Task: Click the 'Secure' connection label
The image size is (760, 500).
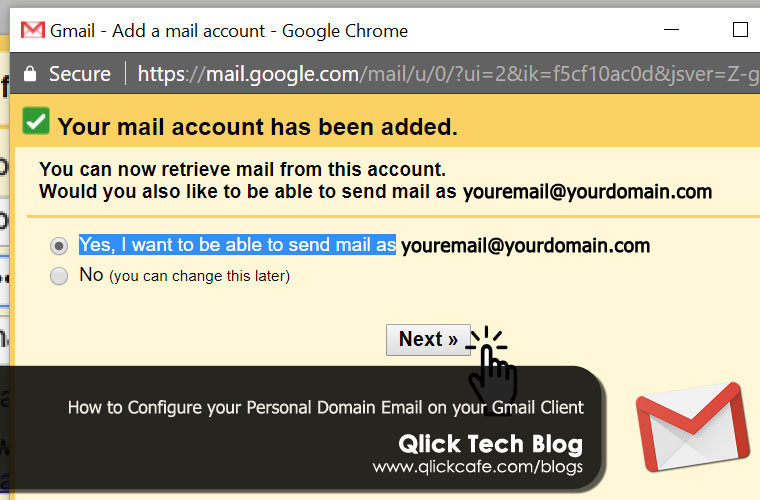Action: (80, 74)
